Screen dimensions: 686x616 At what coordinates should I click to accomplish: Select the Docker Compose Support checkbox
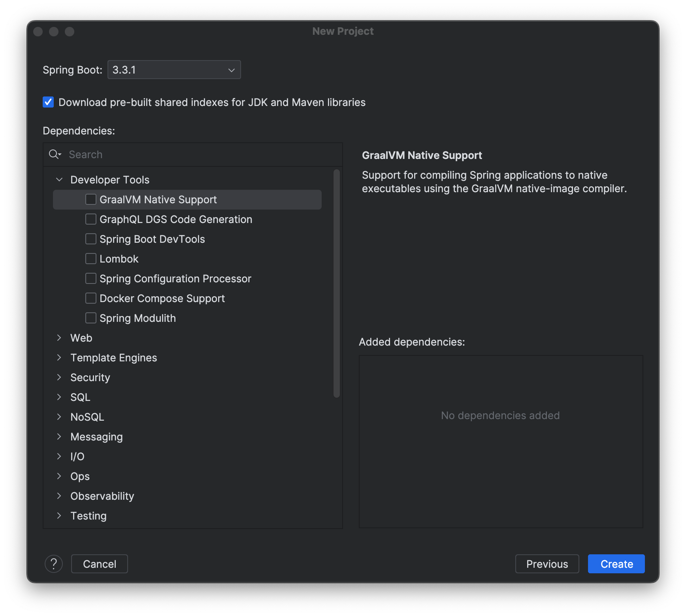click(91, 299)
